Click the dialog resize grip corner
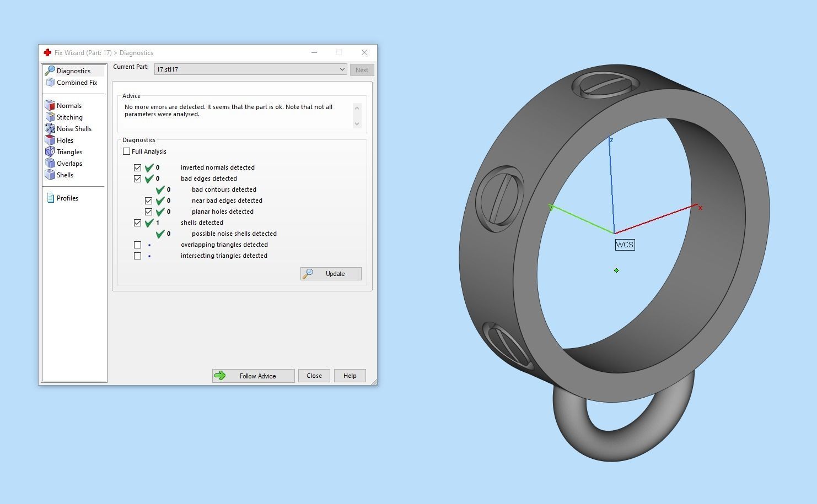 [374, 382]
